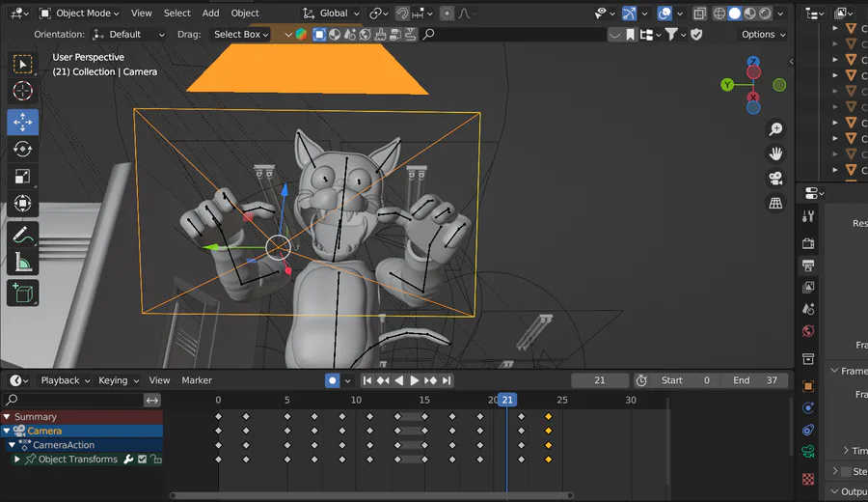Toggle camera view with camera icon
The height and width of the screenshot is (502, 868).
click(775, 179)
